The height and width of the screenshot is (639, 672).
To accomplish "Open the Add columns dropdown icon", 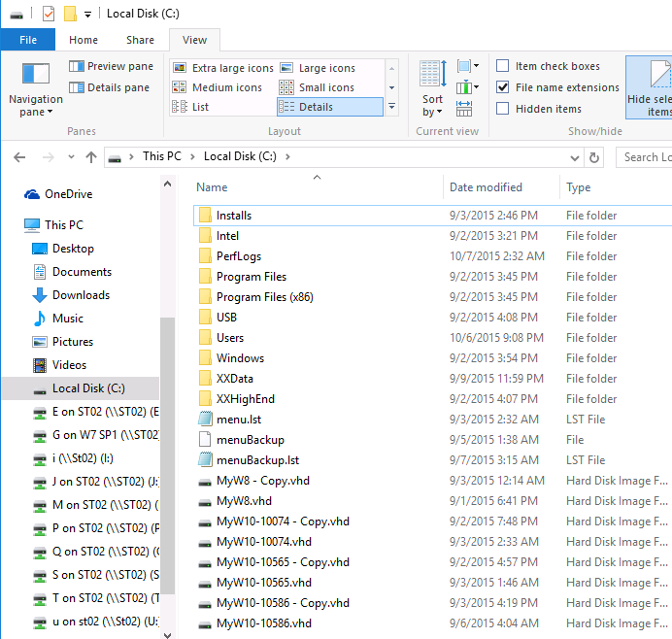I will (467, 87).
